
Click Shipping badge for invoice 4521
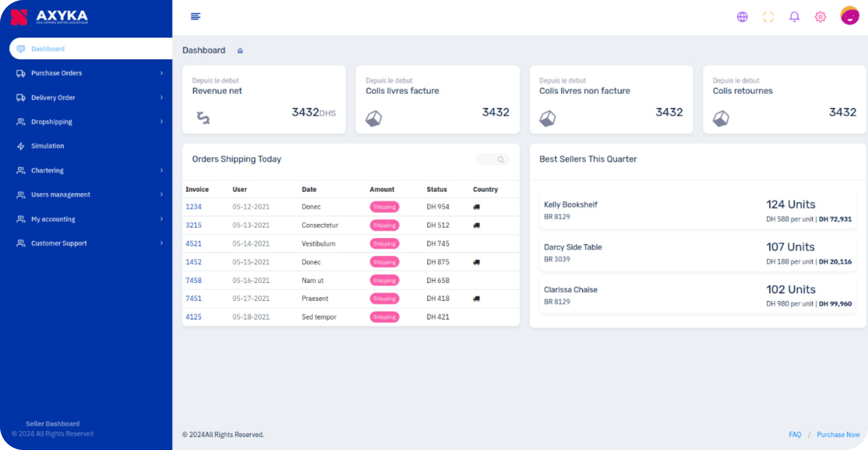coord(384,243)
